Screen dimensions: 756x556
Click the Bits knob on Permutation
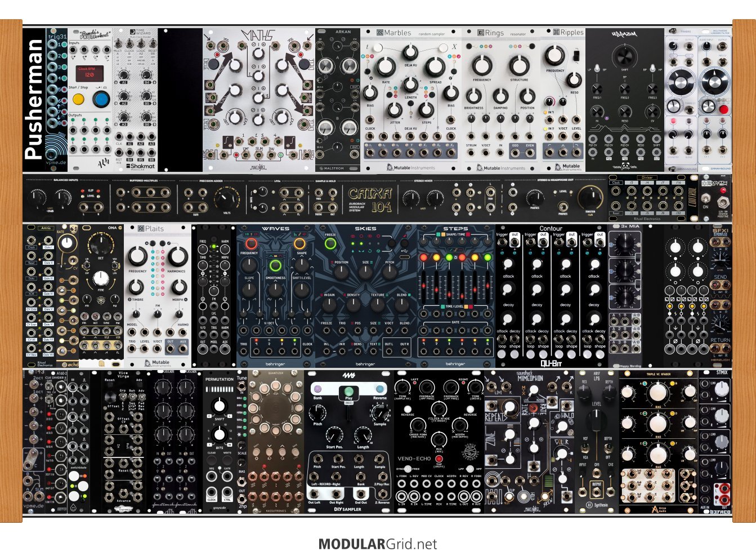tap(220, 434)
